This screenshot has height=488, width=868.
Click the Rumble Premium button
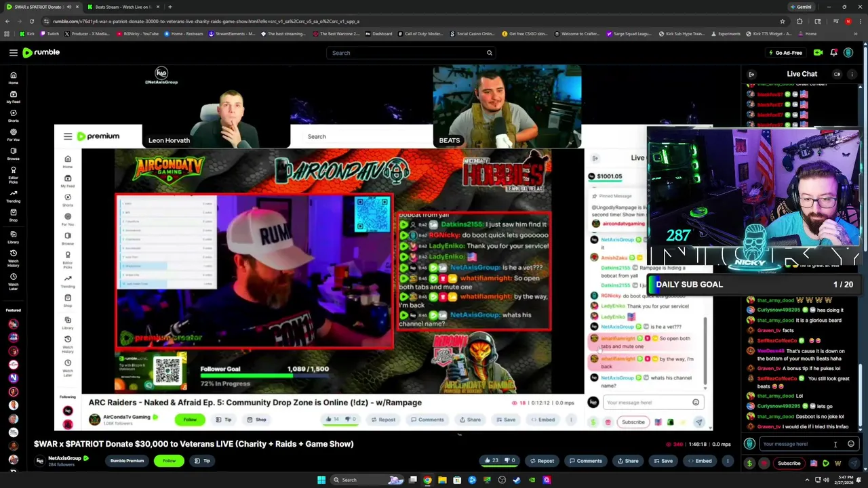(x=127, y=461)
